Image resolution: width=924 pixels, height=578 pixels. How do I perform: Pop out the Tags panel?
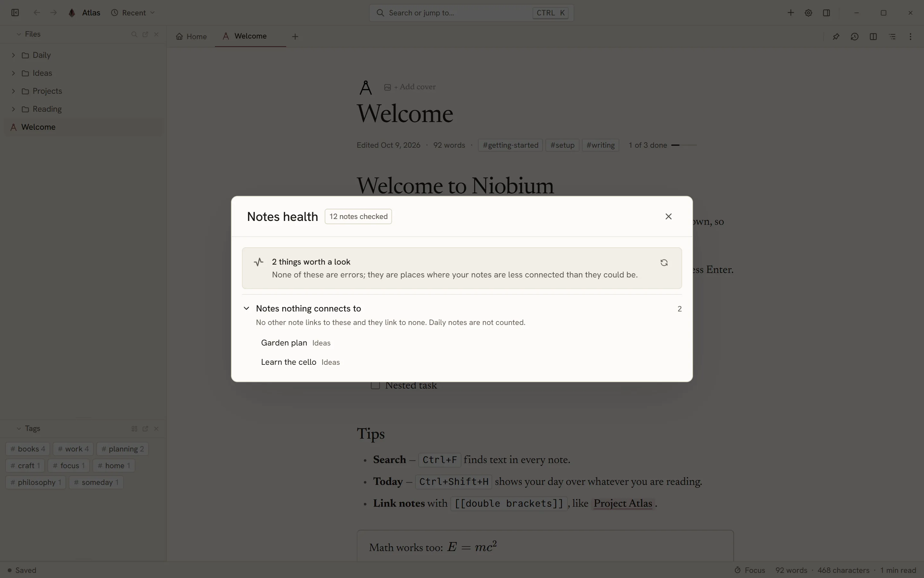pyautogui.click(x=145, y=429)
